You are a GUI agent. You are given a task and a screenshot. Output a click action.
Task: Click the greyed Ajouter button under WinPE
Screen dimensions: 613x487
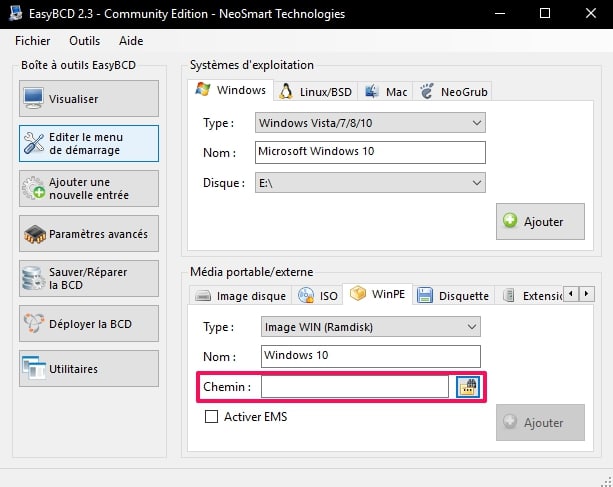point(540,423)
